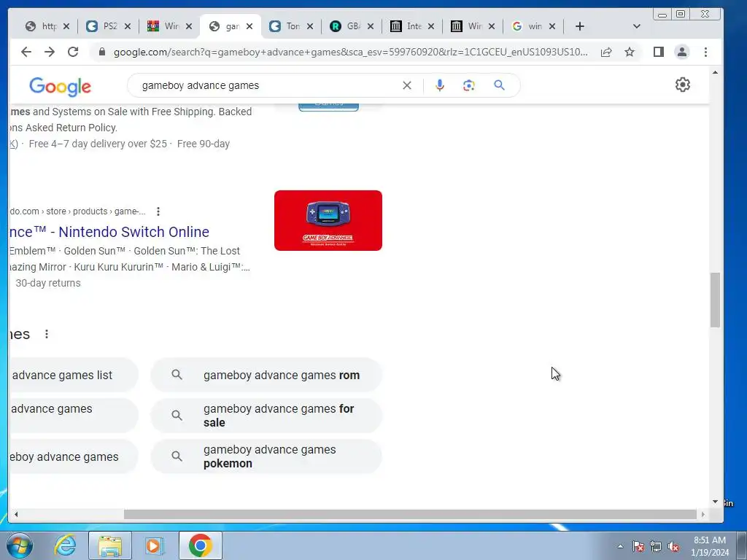Viewport: 747px width, 560px height.
Task: Open taskbar clock and date
Action: (709, 546)
